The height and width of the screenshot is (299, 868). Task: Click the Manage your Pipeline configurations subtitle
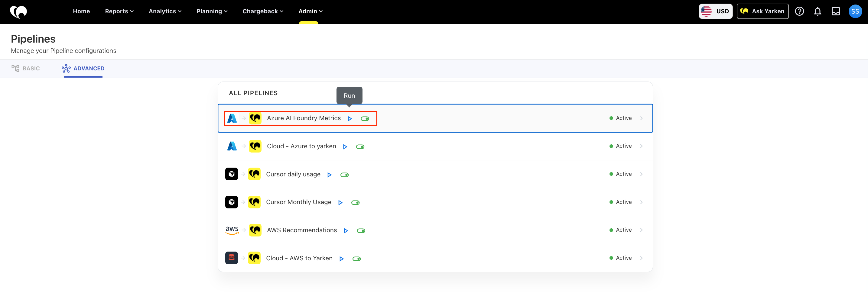(64, 51)
